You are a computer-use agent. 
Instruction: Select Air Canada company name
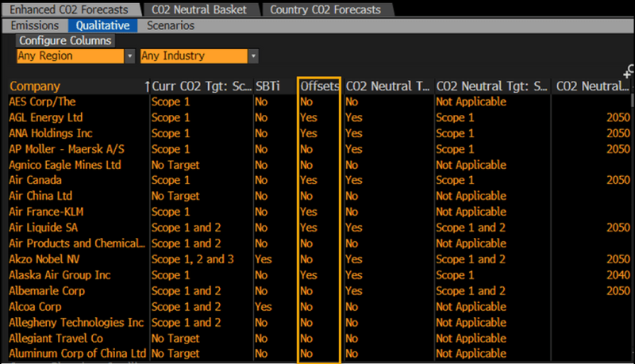coord(35,180)
